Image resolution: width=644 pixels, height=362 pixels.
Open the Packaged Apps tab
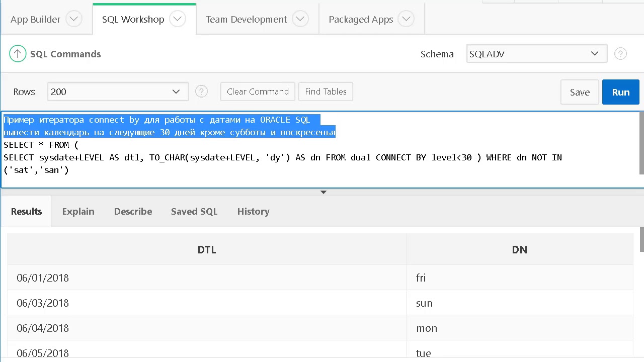click(361, 19)
